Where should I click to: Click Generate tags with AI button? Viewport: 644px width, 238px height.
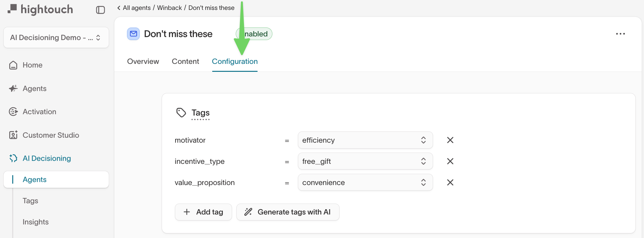[x=288, y=212]
